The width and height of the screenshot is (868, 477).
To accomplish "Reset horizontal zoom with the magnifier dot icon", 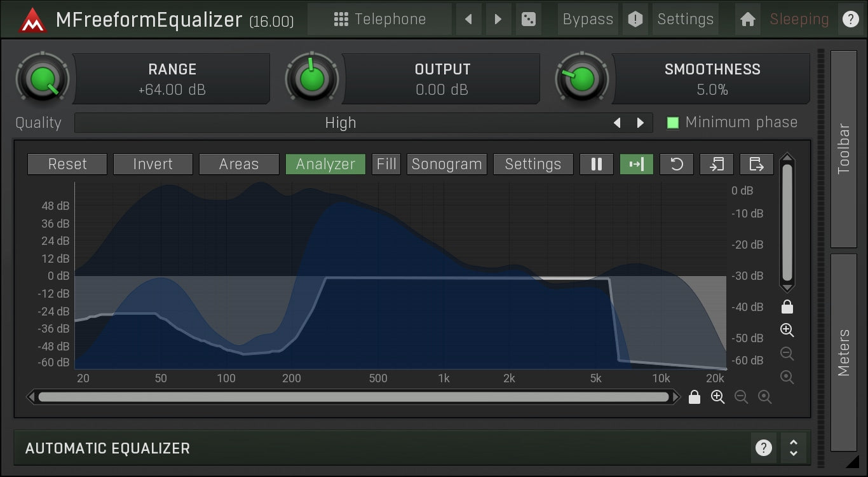I will [x=765, y=397].
